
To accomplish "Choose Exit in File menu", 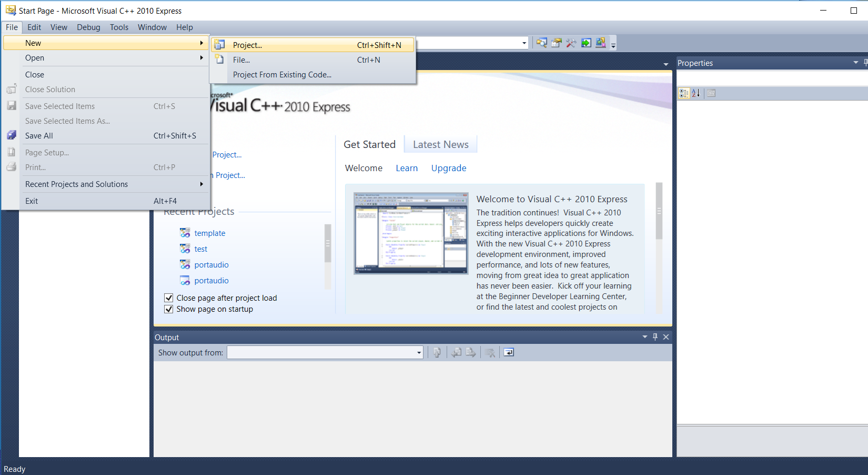I will (x=106, y=201).
